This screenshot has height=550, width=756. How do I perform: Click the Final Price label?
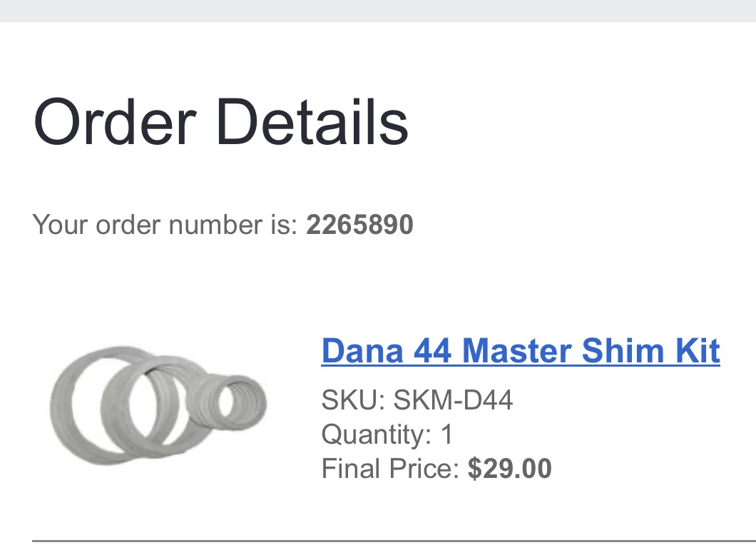tap(389, 469)
